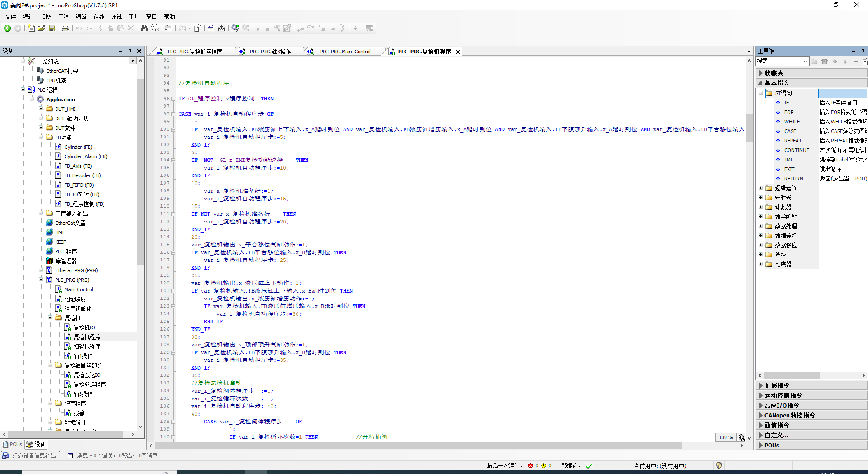868x474 pixels.
Task: Click the login-to-device gear icon
Action: click(x=235, y=28)
